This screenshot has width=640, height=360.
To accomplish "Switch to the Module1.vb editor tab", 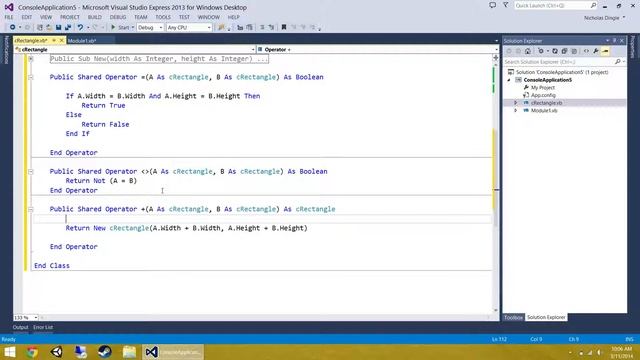I will [x=82, y=41].
